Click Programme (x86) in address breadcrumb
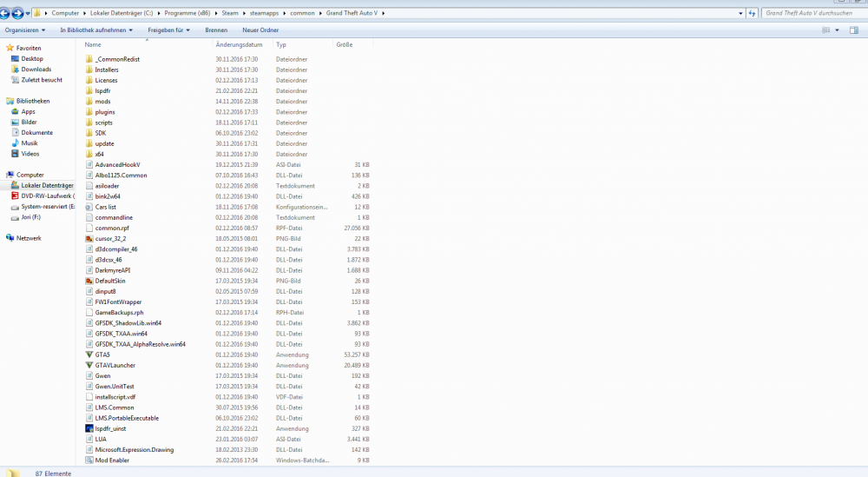Viewport: 868px width, 477px height. (187, 13)
